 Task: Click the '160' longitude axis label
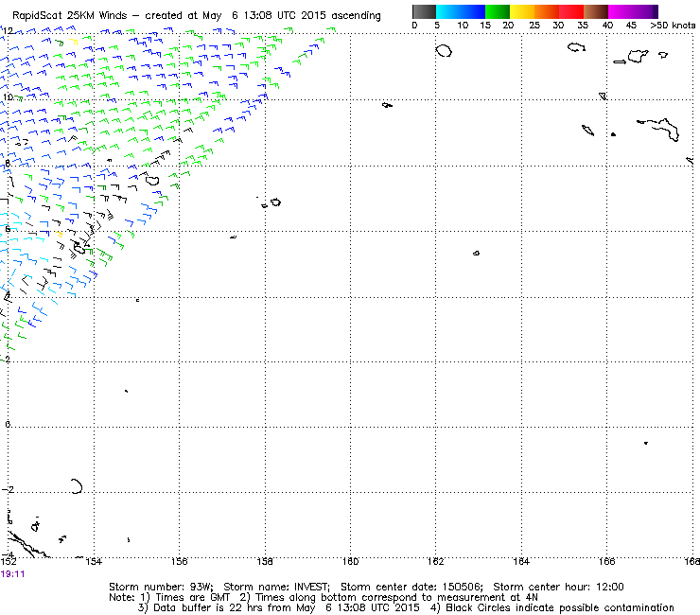pos(350,562)
